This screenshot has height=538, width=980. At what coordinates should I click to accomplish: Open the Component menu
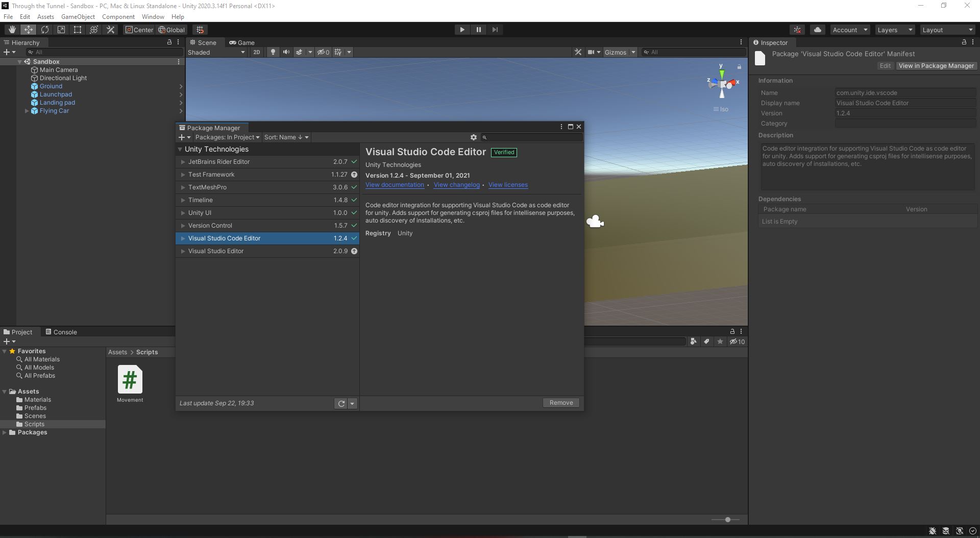point(118,16)
